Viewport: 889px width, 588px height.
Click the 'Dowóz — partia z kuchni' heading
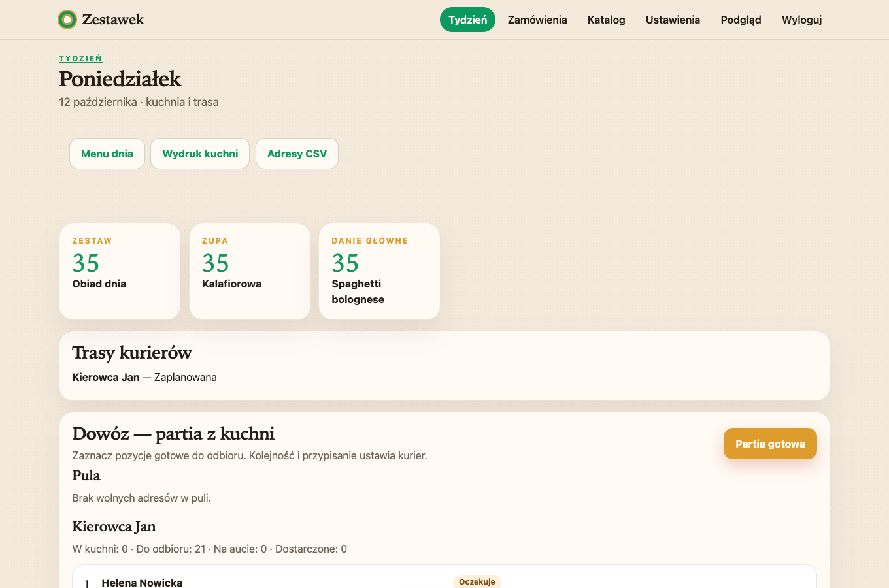click(x=173, y=434)
